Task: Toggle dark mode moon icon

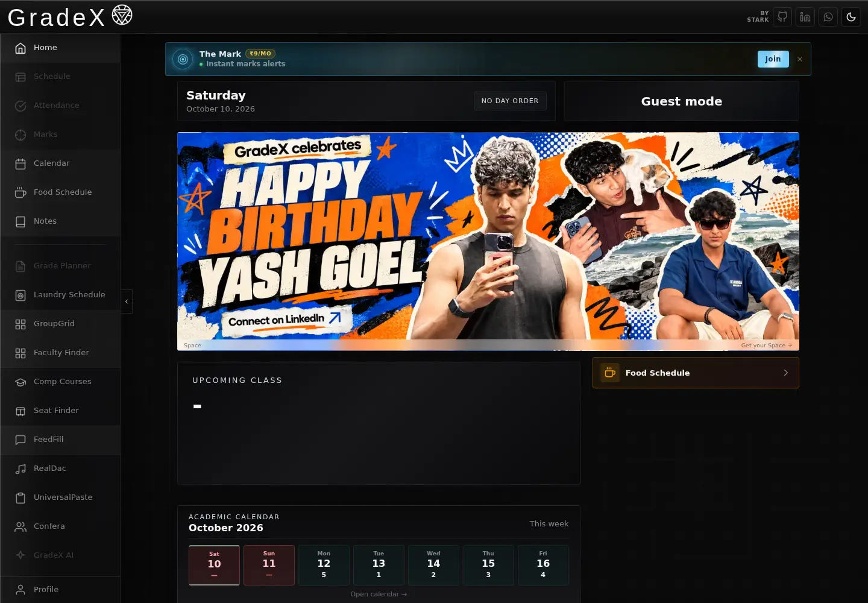Action: click(851, 17)
